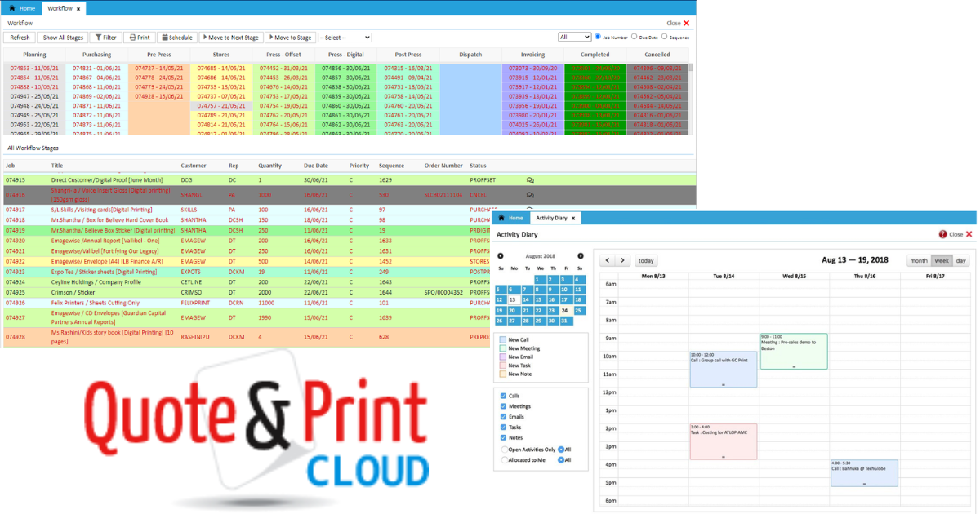Click the forward week arrow in Activity Diary
The height and width of the screenshot is (514, 980).
click(x=622, y=260)
